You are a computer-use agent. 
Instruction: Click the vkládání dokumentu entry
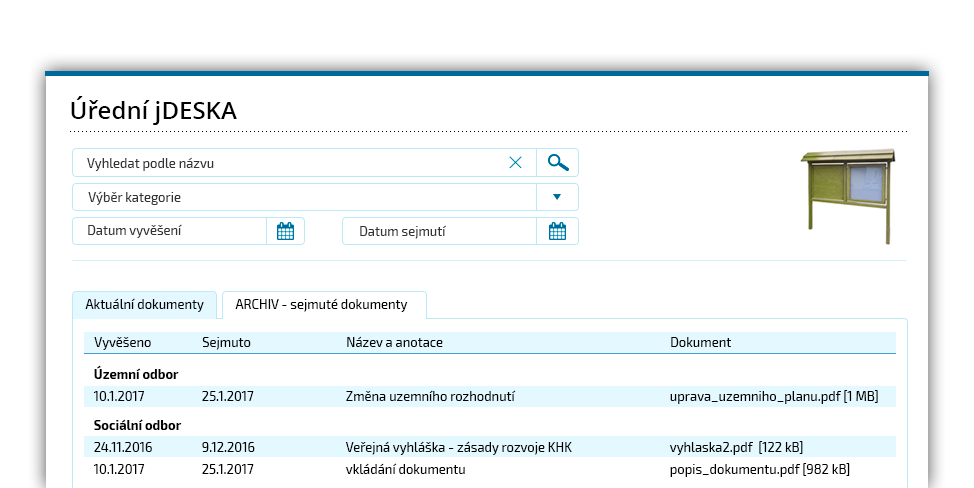click(x=405, y=469)
